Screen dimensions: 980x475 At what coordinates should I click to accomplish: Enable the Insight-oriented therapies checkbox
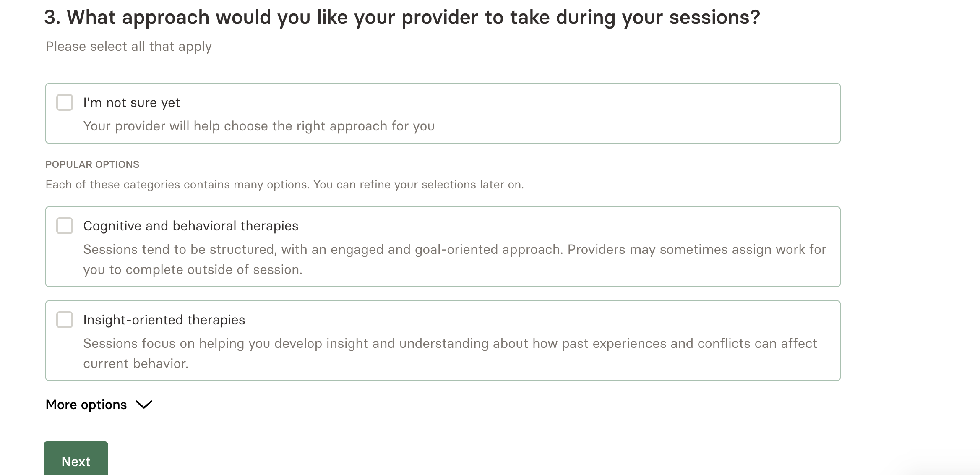tap(65, 320)
